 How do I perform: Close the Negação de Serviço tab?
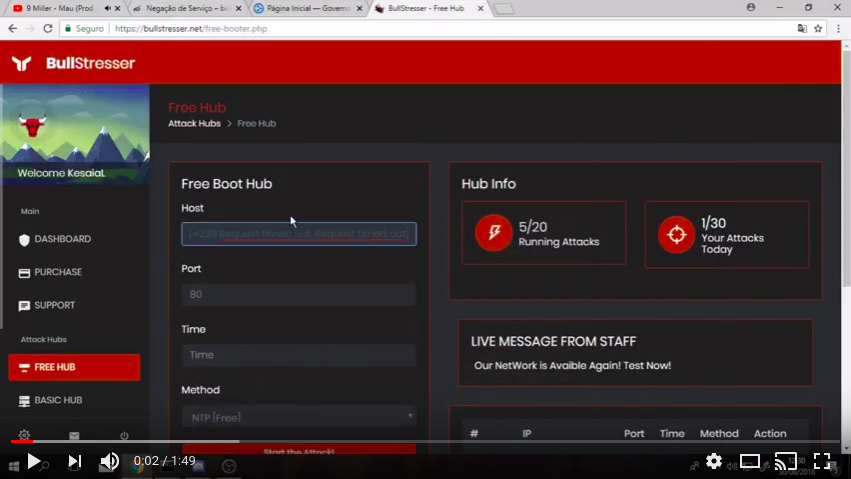238,8
